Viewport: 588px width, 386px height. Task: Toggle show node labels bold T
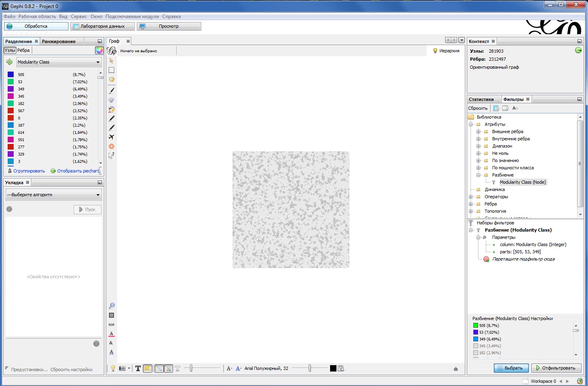[x=138, y=368]
